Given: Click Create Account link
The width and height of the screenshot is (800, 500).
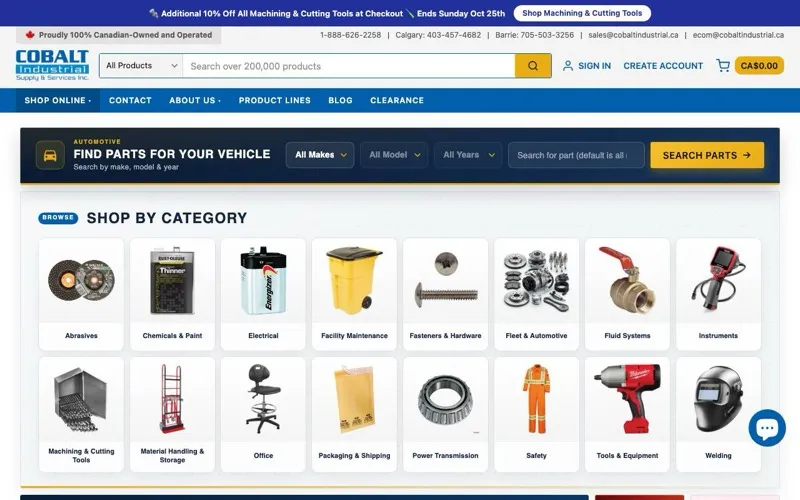Looking at the screenshot, I should coord(663,66).
